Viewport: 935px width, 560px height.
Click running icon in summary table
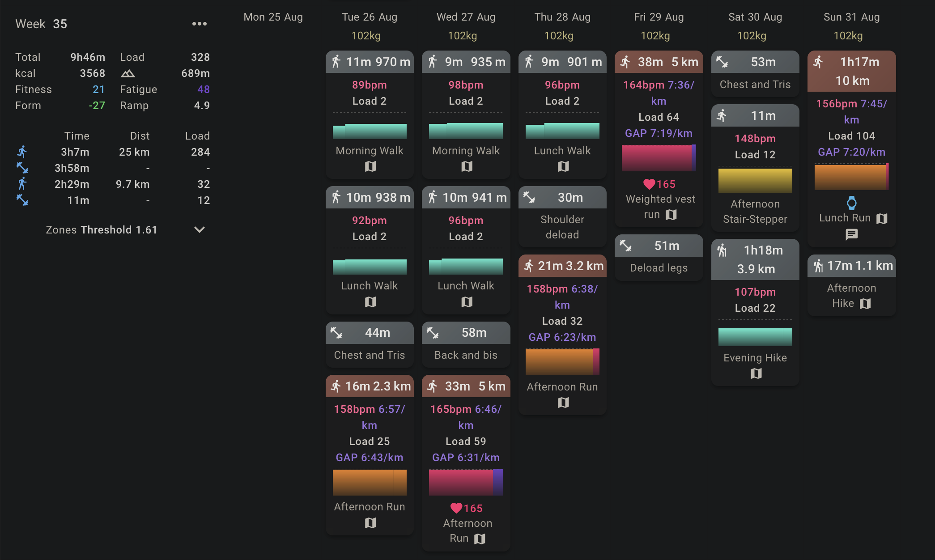(22, 152)
